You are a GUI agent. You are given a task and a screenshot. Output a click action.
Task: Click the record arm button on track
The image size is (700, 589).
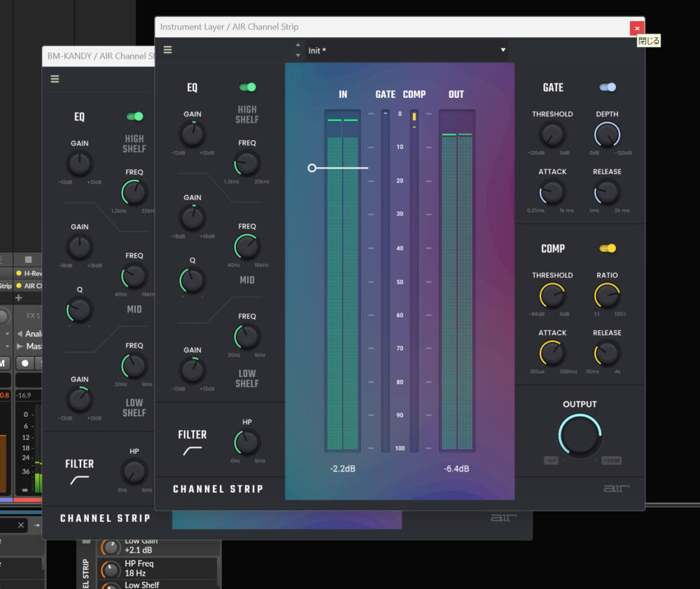point(25,363)
